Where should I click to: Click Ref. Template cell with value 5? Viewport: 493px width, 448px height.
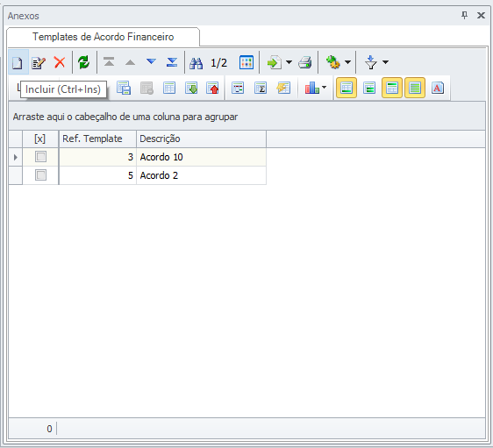pyautogui.click(x=97, y=175)
